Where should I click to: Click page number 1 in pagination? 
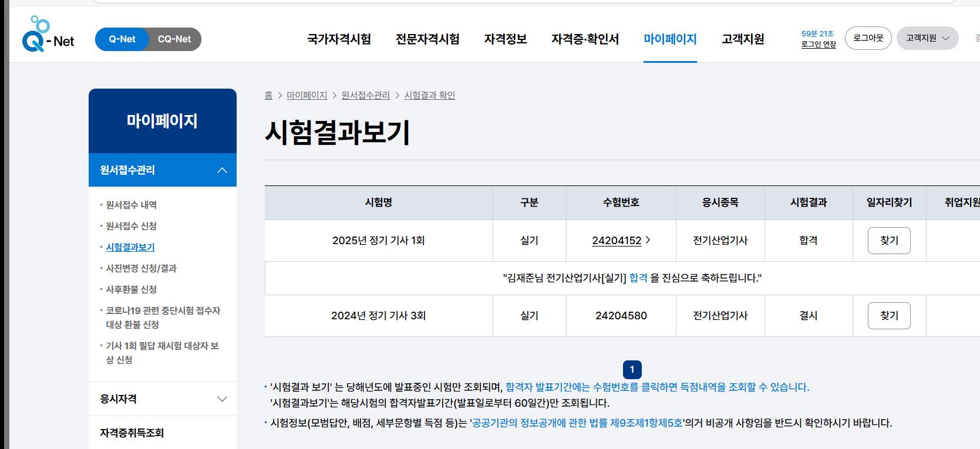[632, 370]
